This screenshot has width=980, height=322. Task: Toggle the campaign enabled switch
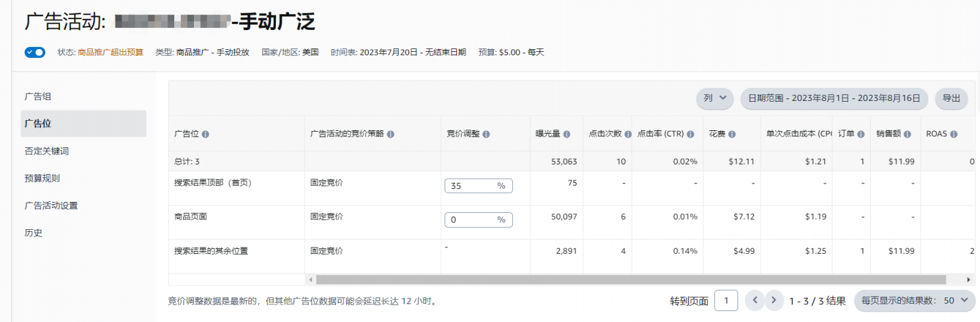35,52
